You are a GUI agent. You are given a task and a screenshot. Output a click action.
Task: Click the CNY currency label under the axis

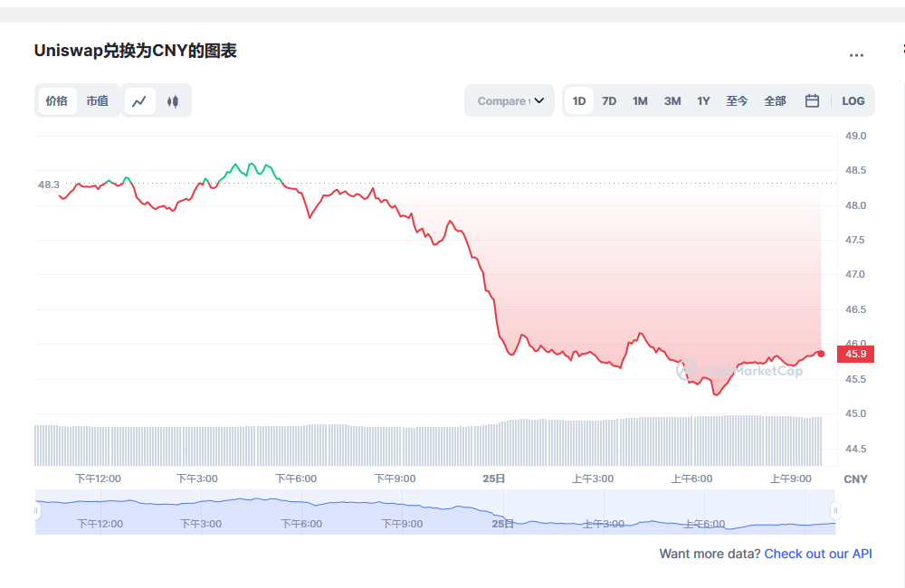point(855,479)
